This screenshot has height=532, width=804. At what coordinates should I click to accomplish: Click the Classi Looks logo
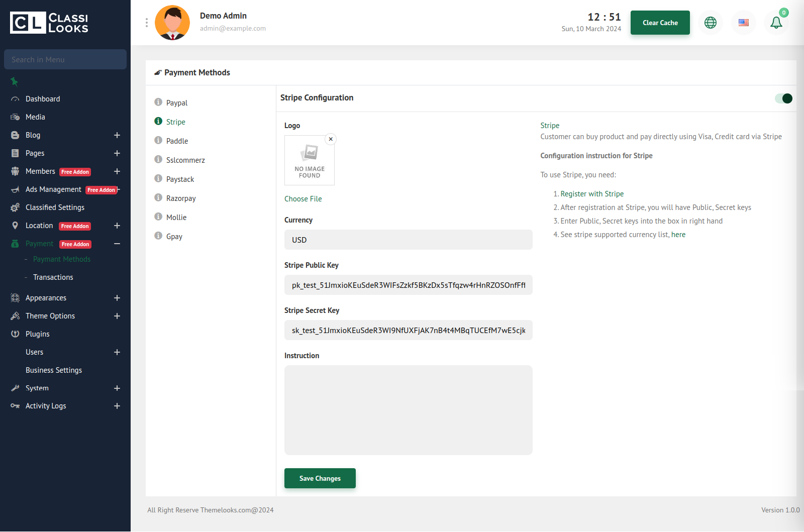(x=49, y=23)
